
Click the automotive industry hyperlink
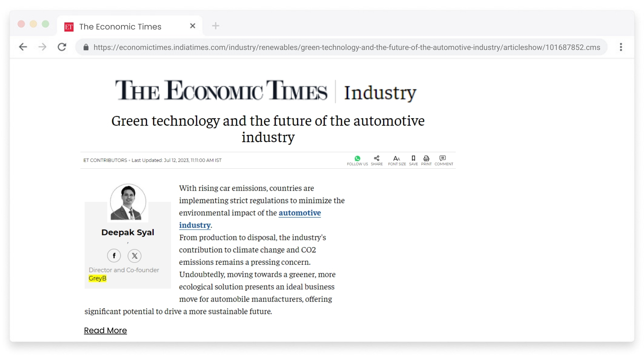(250, 218)
